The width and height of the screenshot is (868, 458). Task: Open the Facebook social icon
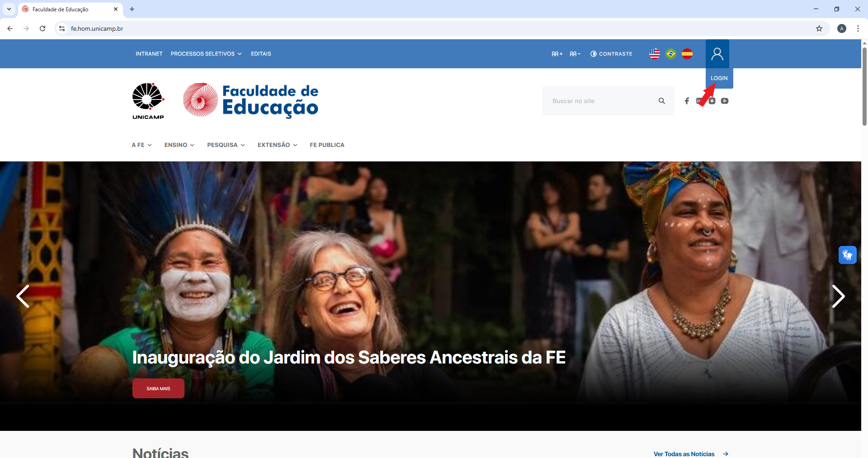coord(687,101)
